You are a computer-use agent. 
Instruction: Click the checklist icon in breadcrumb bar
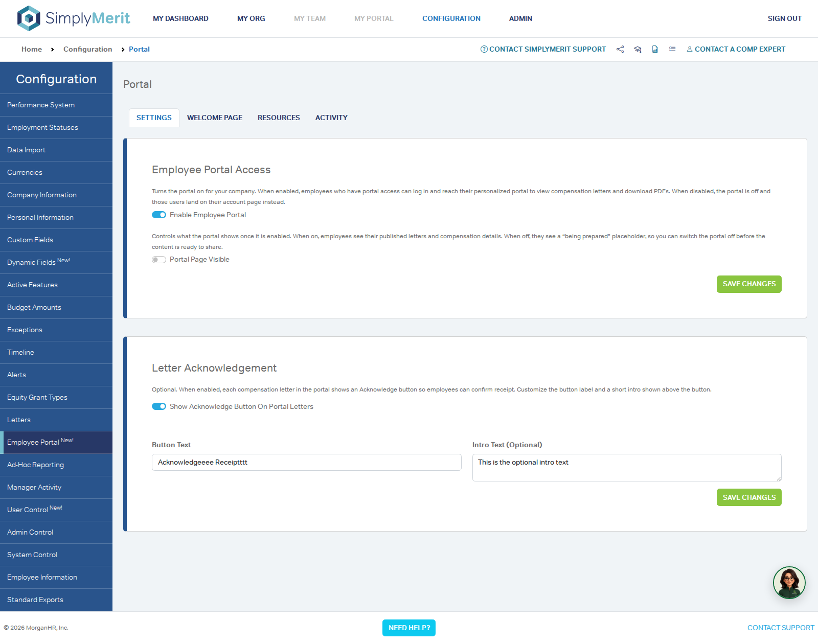672,49
